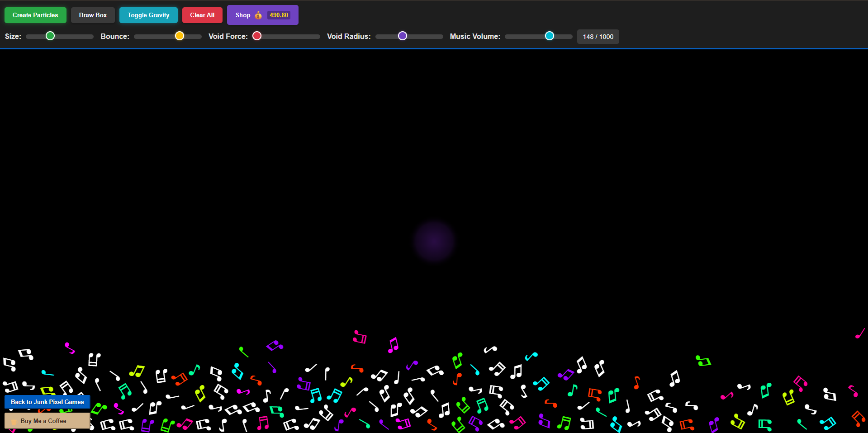Viewport: 868px width, 433px height.
Task: Click the purple Void Radius slider handle
Action: coord(403,36)
